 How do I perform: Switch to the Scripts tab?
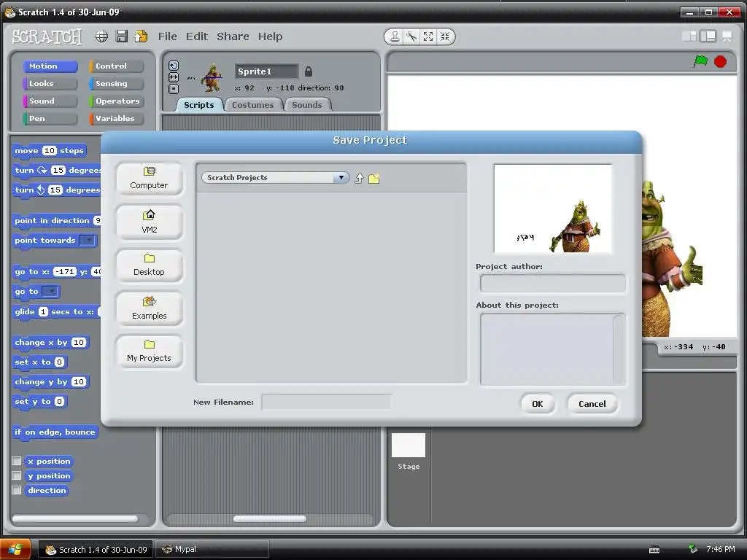click(199, 105)
